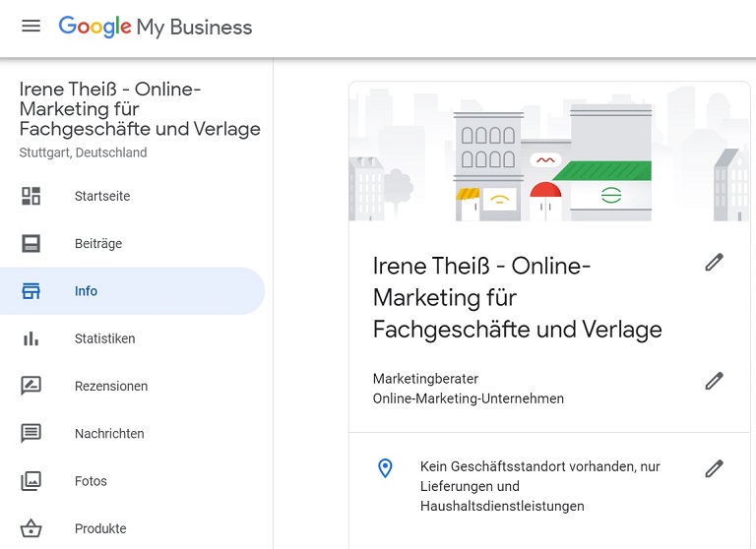The height and width of the screenshot is (549, 756).
Task: Click the Rezensionen review icon
Action: [x=31, y=386]
